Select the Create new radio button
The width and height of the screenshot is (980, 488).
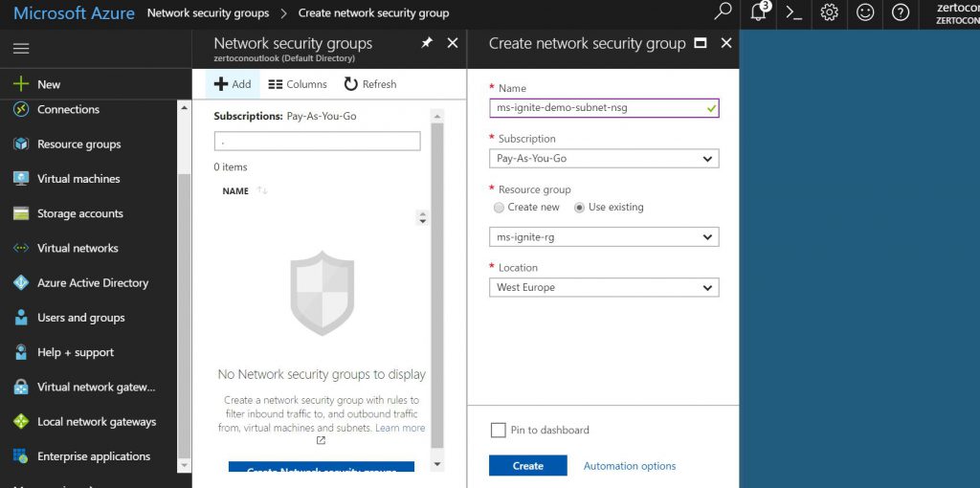click(x=499, y=208)
